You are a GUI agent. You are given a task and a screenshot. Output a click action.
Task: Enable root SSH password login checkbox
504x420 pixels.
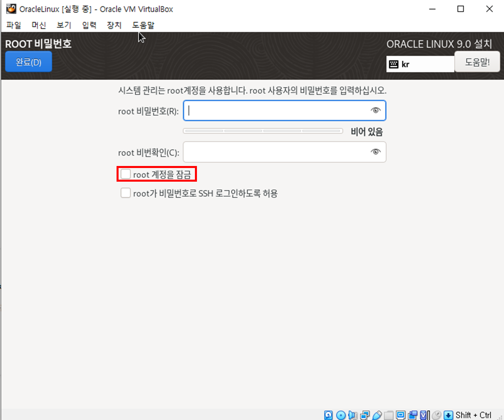[126, 193]
